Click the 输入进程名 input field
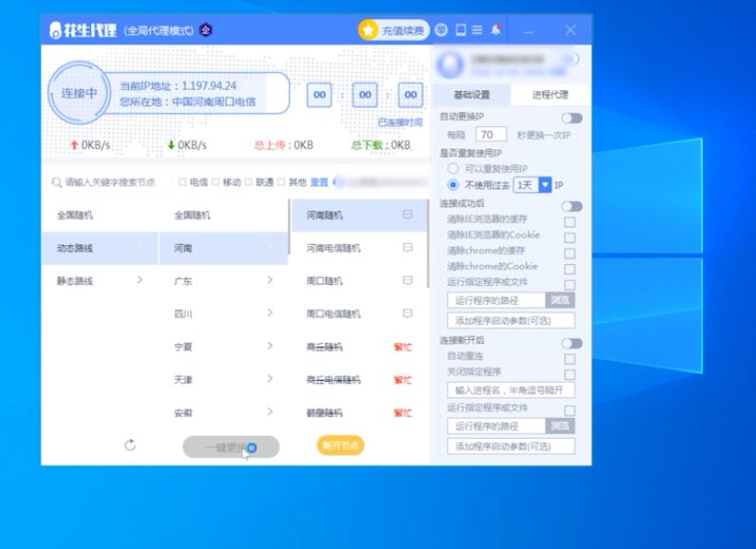Screen dimensions: 756x549 [x=511, y=390]
